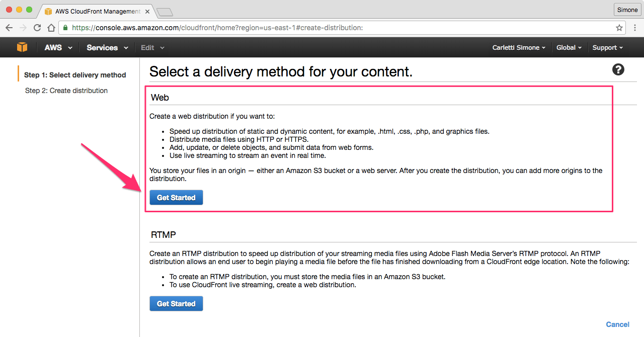The width and height of the screenshot is (644, 337).
Task: Bookmark the page with the star icon
Action: pyautogui.click(x=619, y=28)
